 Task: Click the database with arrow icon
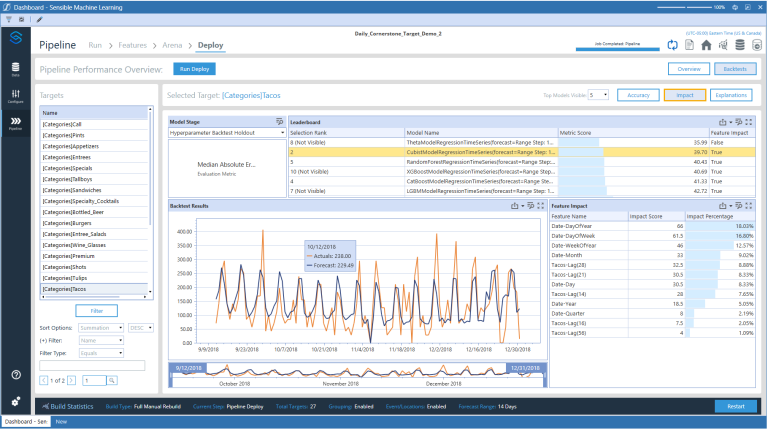click(x=757, y=45)
